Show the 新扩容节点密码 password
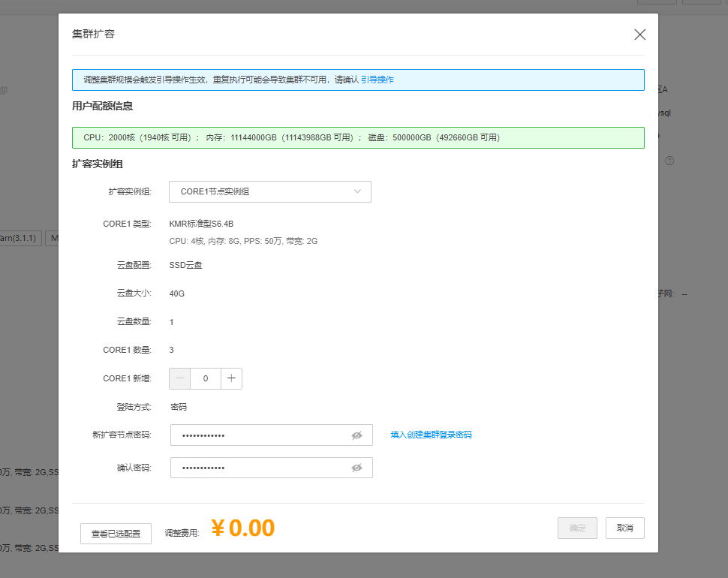 coord(356,435)
